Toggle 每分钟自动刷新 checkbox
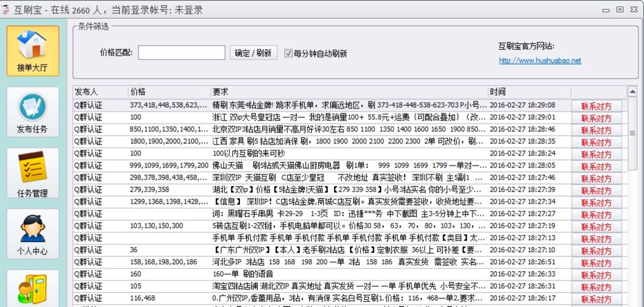 pos(288,53)
